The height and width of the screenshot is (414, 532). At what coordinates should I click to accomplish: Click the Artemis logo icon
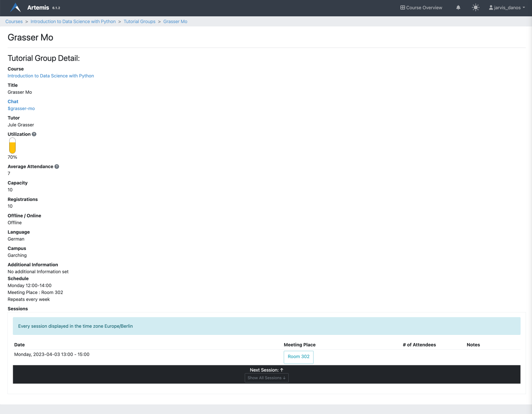click(x=16, y=7)
